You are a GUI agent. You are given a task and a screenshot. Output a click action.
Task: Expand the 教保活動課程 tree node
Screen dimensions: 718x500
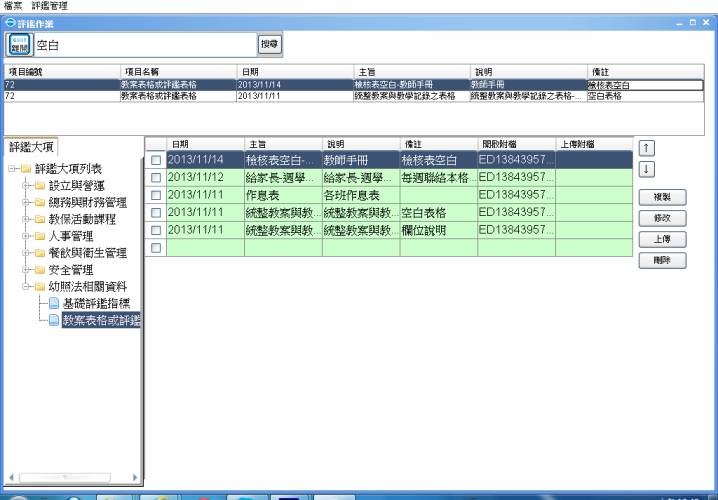[x=25, y=220]
